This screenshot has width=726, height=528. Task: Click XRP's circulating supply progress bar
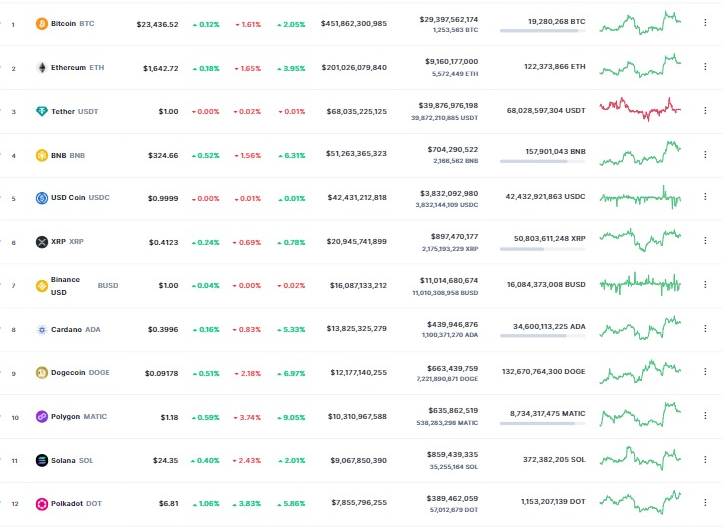tap(543, 249)
